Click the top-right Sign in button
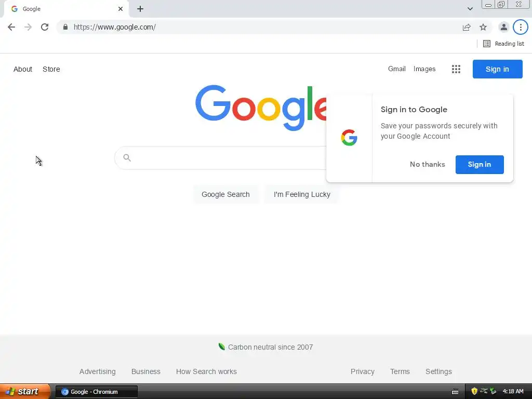The width and height of the screenshot is (532, 399). pos(497,69)
